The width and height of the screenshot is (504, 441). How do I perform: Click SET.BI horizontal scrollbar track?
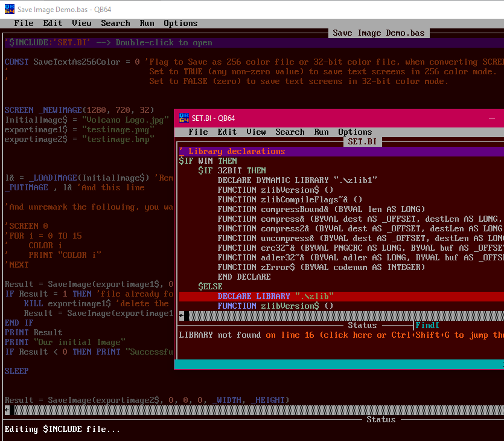pos(346,316)
